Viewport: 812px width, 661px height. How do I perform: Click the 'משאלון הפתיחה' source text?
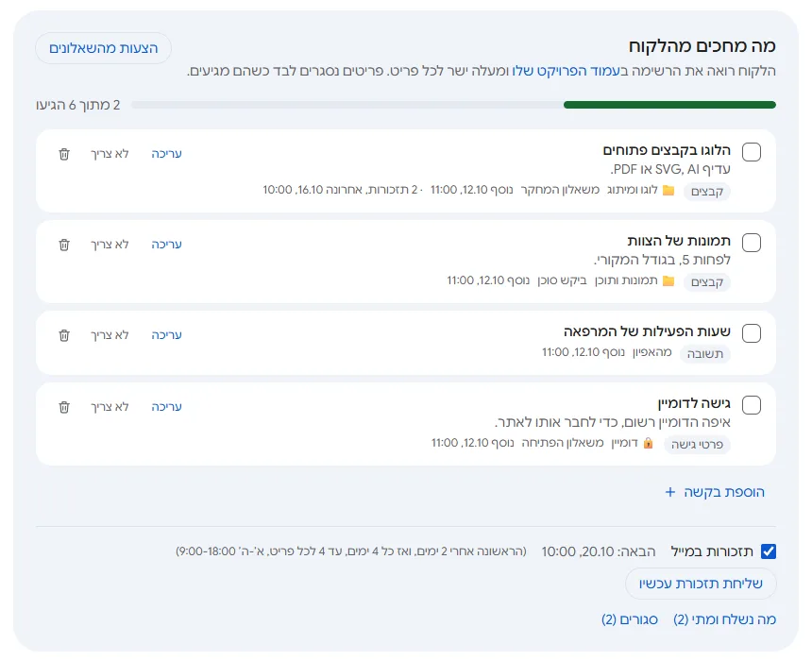click(563, 443)
